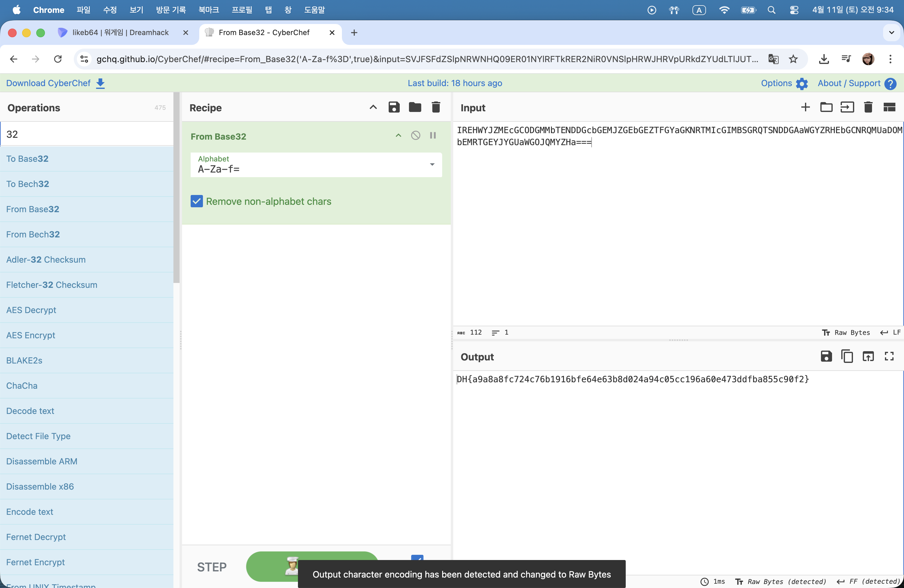Collapse the From Base32 operation
Screen dimensions: 904x588
click(398, 136)
